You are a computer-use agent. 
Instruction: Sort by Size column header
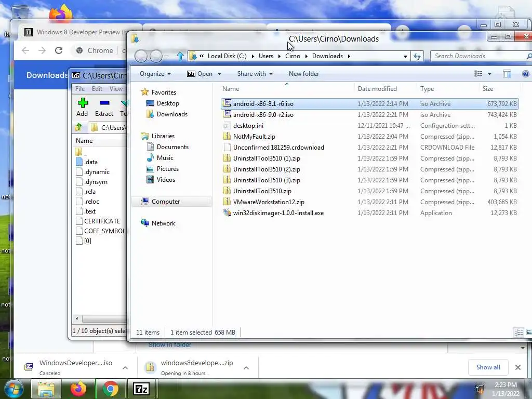pos(488,88)
